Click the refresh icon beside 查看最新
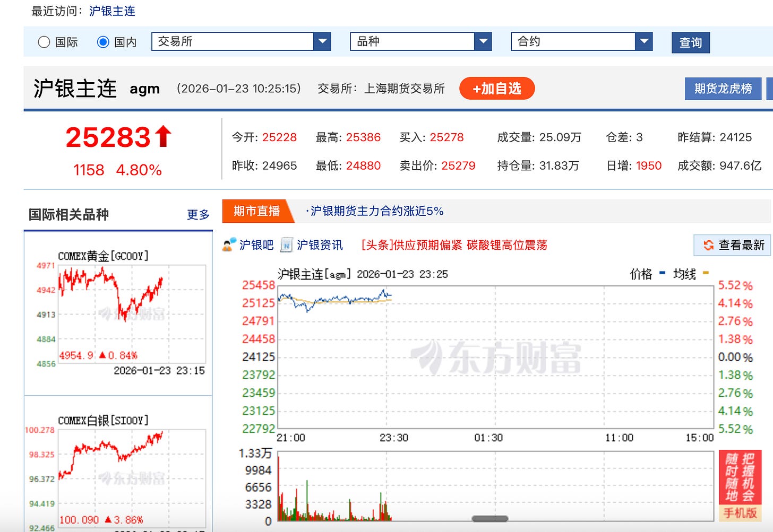Viewport: 773px width, 532px height. (x=708, y=245)
